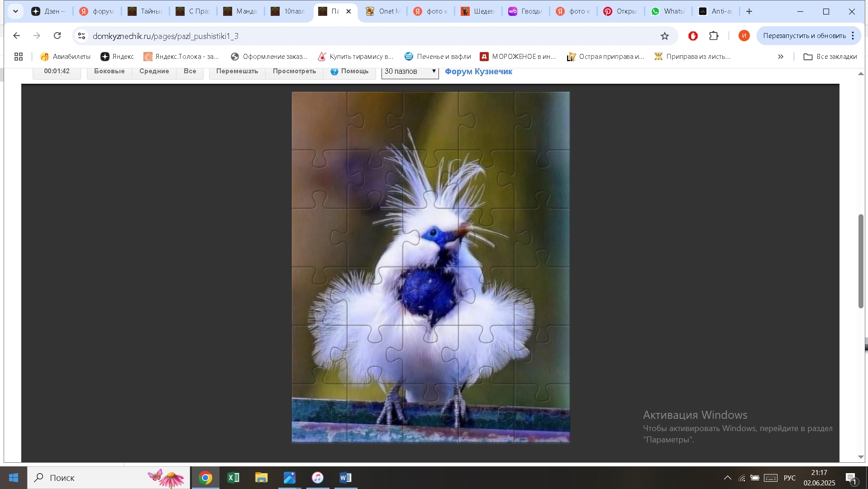Open the Авиабилеты bookmark

coord(65,57)
